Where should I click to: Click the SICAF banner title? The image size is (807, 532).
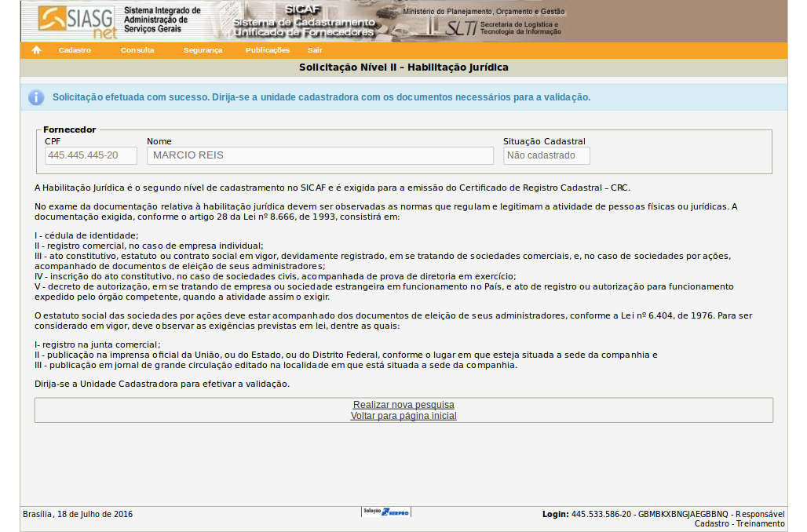click(304, 21)
